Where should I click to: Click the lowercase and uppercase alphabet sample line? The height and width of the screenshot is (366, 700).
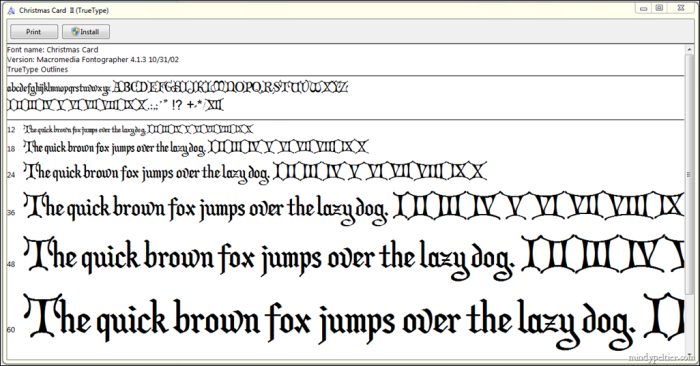pos(178,87)
